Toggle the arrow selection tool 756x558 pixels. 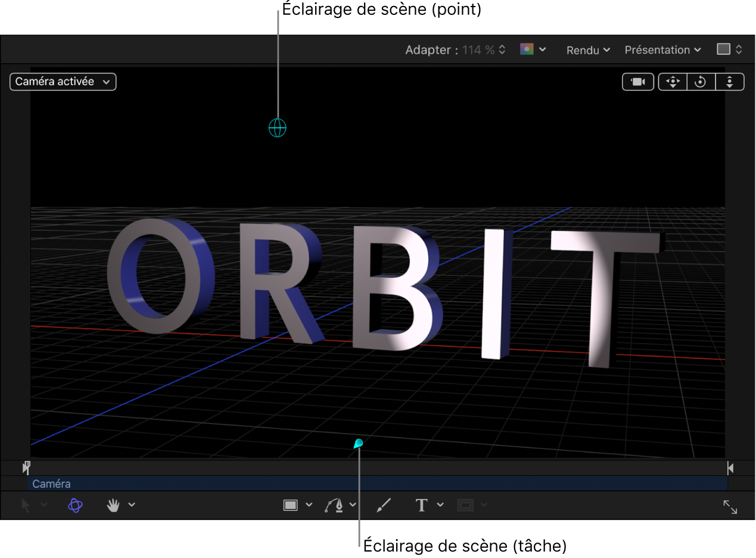25,505
